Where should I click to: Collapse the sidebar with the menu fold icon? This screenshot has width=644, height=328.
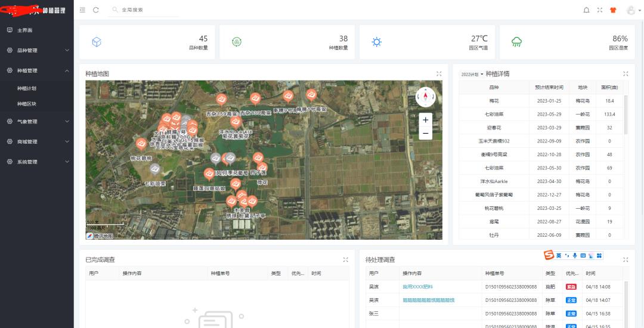pos(82,10)
